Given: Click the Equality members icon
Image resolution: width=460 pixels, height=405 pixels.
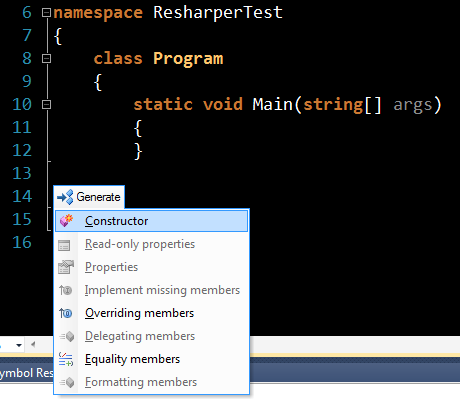Looking at the screenshot, I should tap(66, 359).
